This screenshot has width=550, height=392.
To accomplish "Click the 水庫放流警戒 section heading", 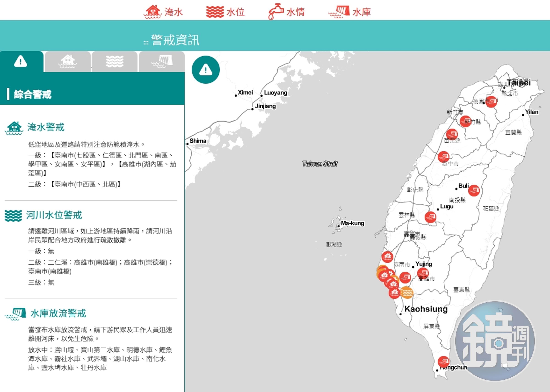I will point(58,313).
